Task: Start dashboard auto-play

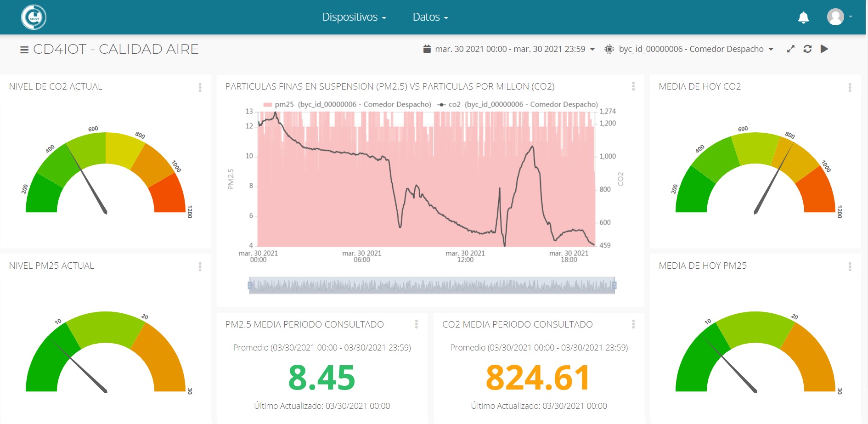Action: [x=824, y=49]
